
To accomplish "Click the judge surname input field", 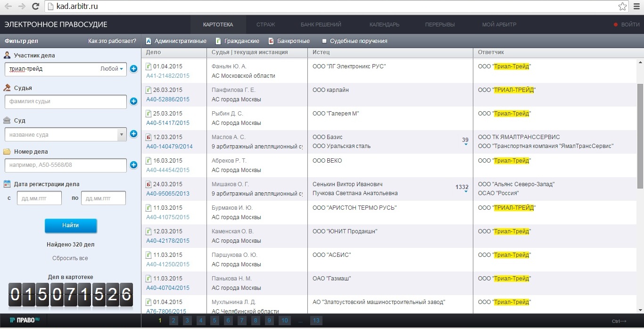I will pyautogui.click(x=66, y=101).
